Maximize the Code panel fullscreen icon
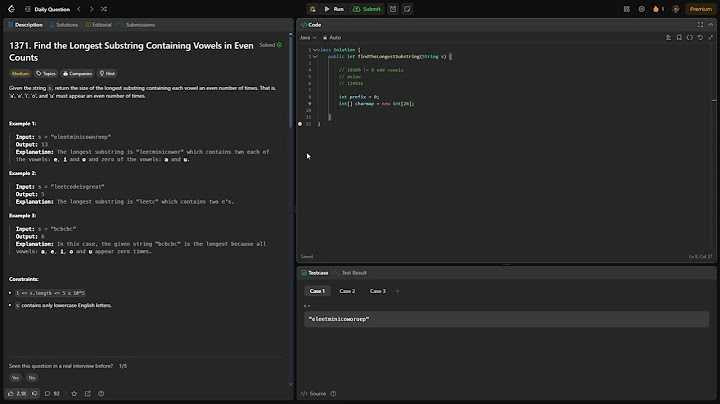Viewport: 720px width, 404px height. (x=700, y=25)
